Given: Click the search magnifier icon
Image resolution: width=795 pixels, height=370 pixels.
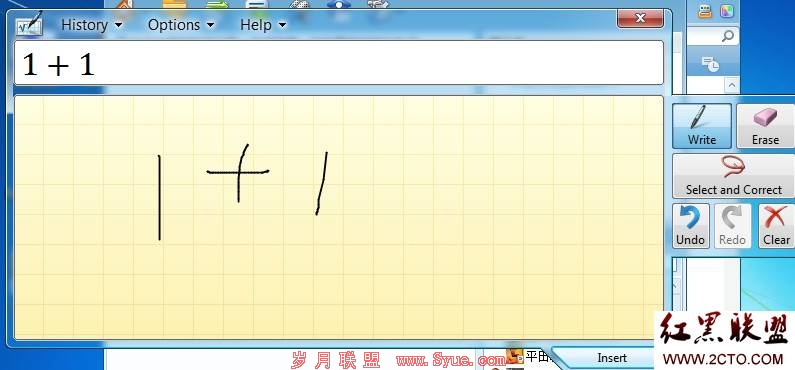Looking at the screenshot, I should 728,36.
